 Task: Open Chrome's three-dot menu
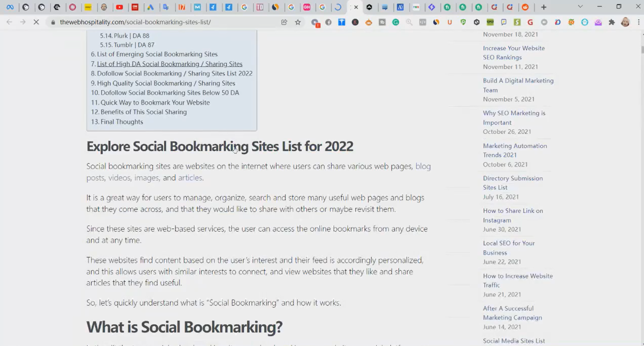point(639,22)
